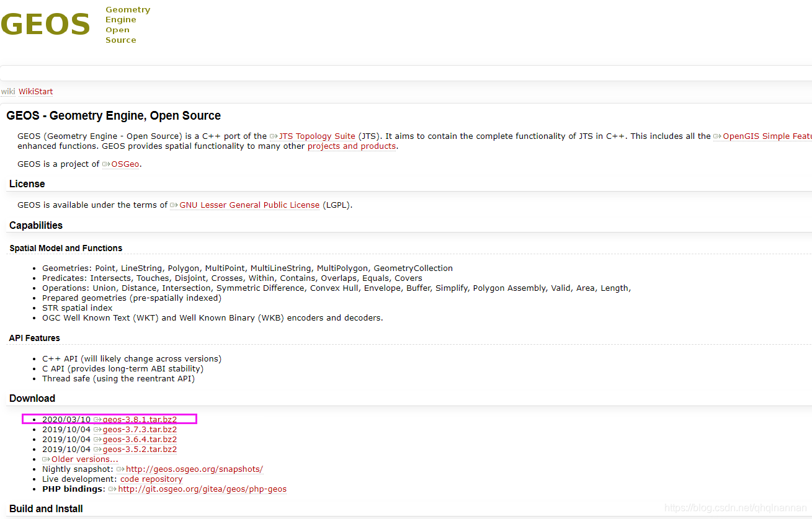The image size is (812, 519).
Task: Click the Prepared geometries bullet line
Action: [x=132, y=298]
